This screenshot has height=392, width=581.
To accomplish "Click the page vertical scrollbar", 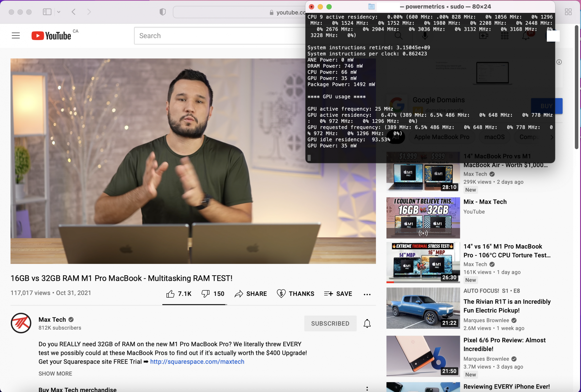I will pos(576,87).
